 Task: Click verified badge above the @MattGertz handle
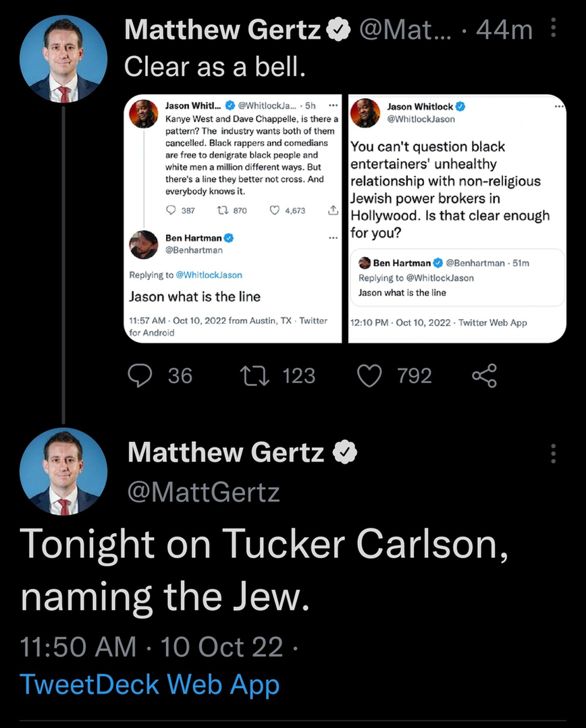pyautogui.click(x=346, y=453)
